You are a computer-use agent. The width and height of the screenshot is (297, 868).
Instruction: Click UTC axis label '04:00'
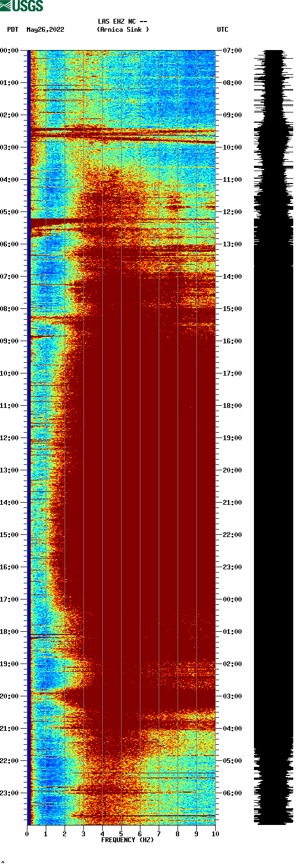point(232,729)
